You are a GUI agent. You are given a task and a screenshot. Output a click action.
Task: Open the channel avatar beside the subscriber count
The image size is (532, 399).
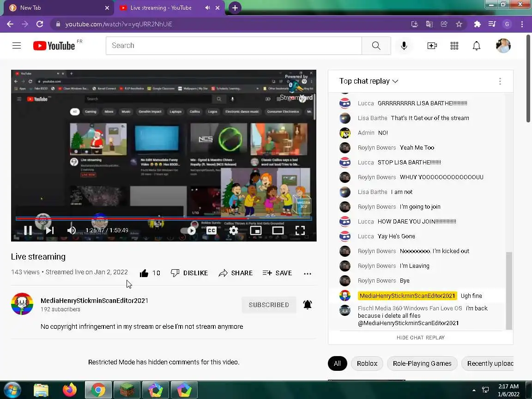click(x=22, y=304)
